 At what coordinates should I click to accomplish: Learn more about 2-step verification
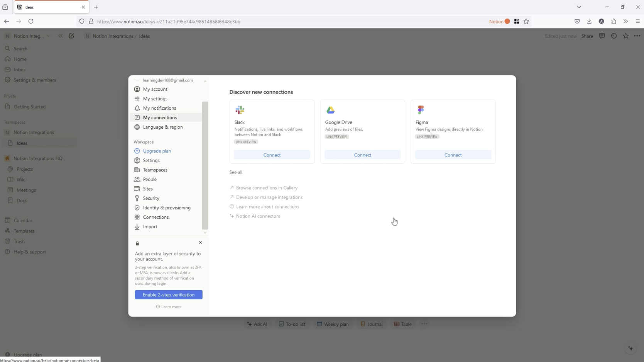click(169, 307)
